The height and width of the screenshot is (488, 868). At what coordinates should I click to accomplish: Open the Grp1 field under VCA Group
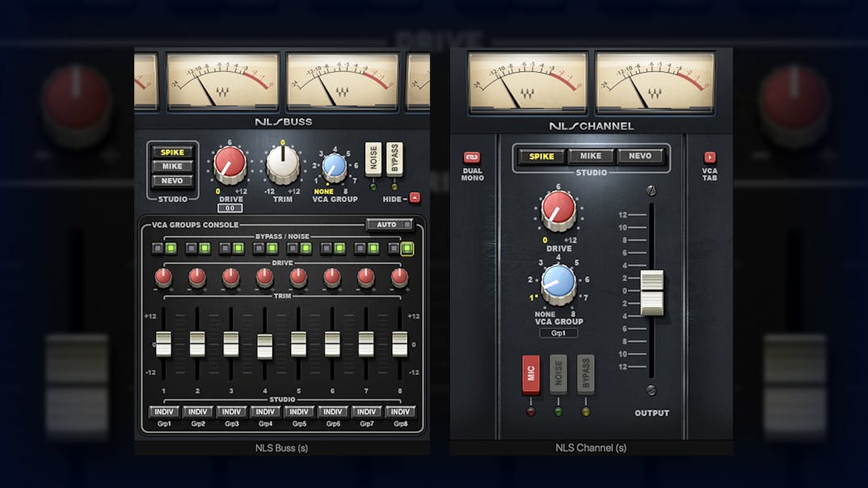[558, 333]
